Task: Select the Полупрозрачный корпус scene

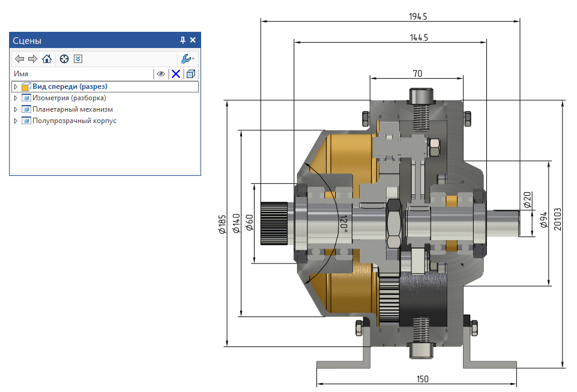Action: [x=74, y=121]
